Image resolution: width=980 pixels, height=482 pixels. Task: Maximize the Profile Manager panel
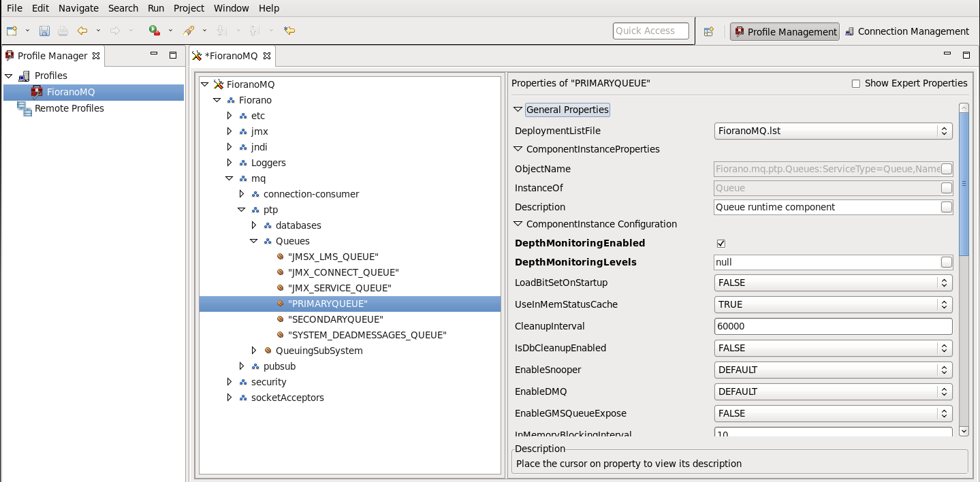coord(173,55)
